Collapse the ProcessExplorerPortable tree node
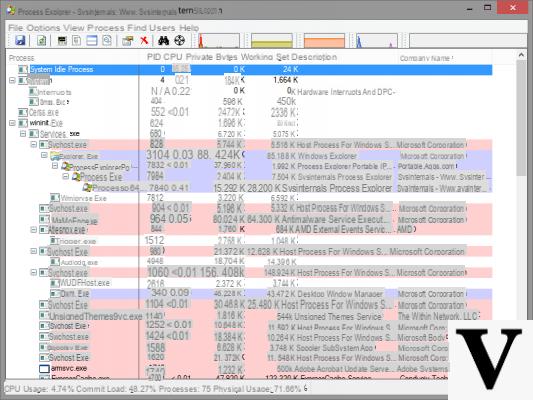The width and height of the screenshot is (533, 400). point(55,166)
